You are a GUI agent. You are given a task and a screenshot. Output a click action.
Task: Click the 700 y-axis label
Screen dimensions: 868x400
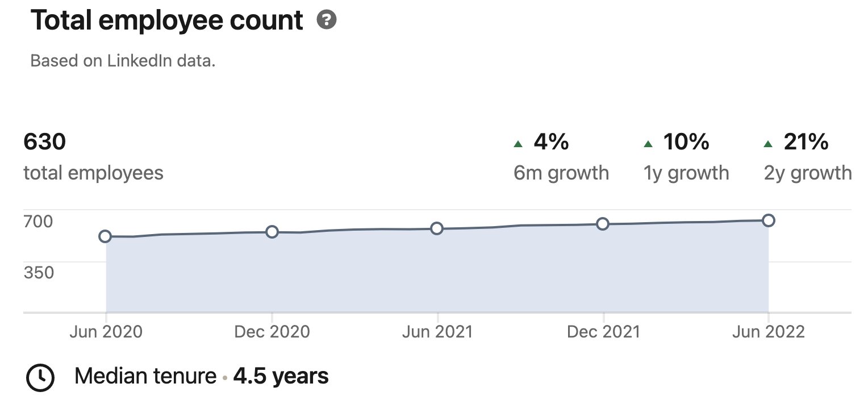pyautogui.click(x=39, y=220)
